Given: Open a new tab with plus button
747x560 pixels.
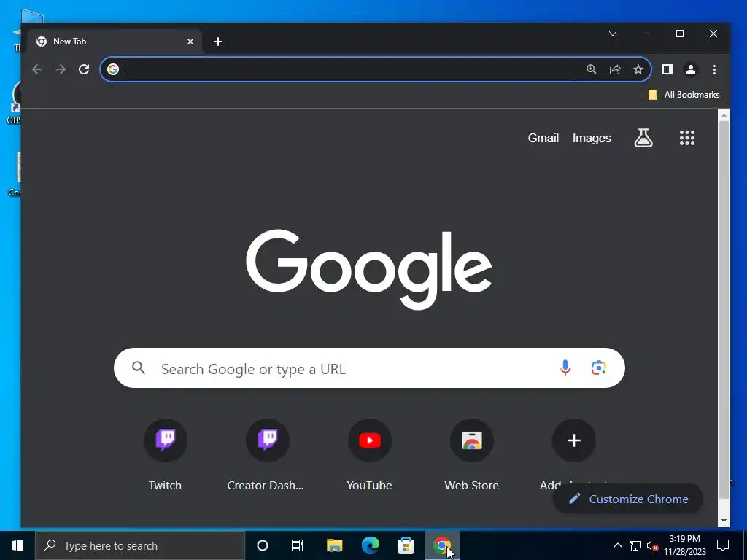Looking at the screenshot, I should coord(218,42).
